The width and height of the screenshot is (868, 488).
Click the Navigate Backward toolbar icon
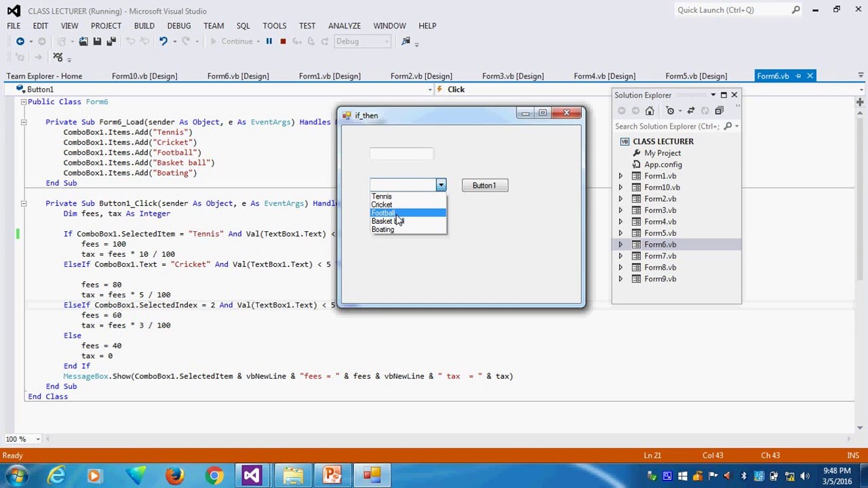[x=20, y=41]
